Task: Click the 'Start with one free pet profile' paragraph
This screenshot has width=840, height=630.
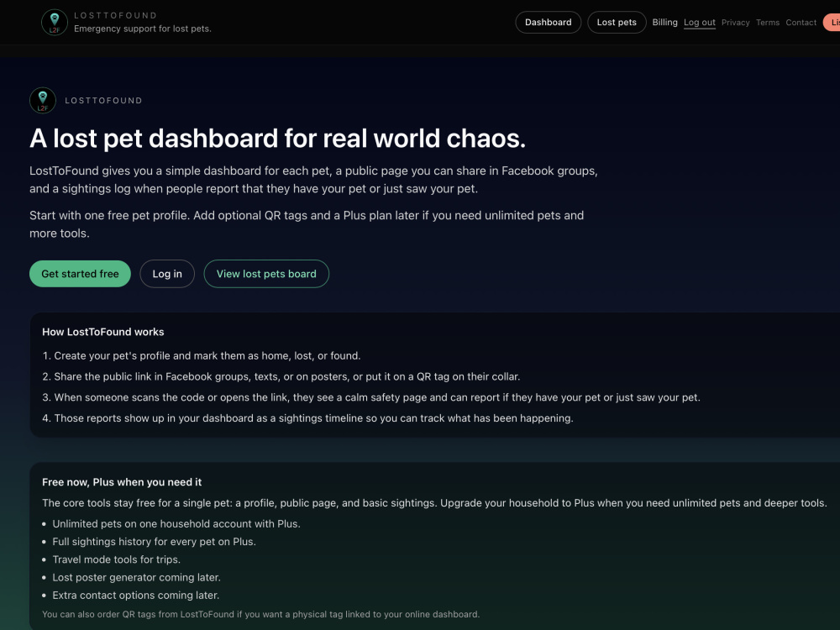Action: 307,224
